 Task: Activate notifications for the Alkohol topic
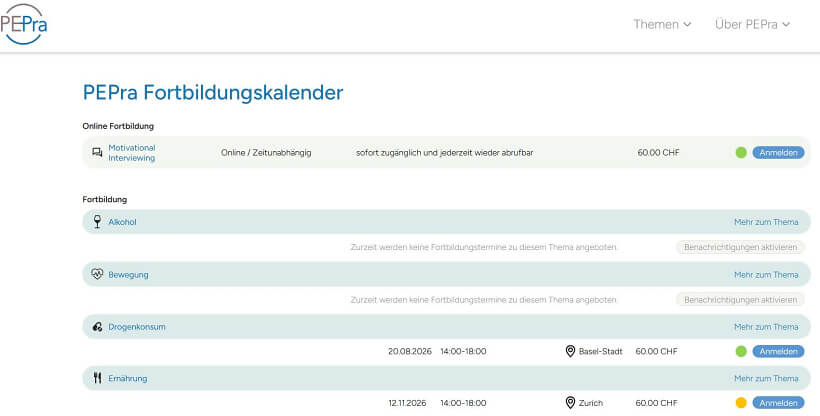coord(741,247)
